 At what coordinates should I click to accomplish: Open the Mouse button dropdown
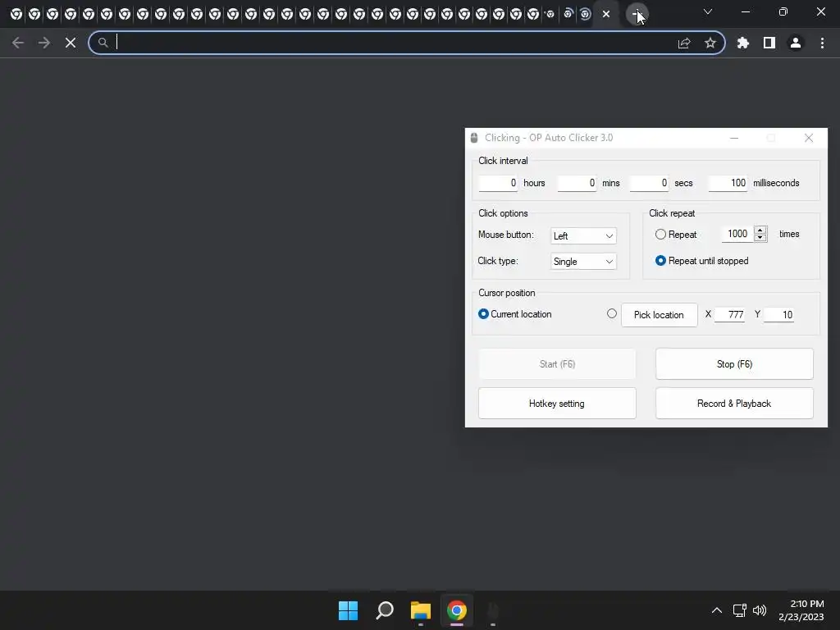pyautogui.click(x=583, y=235)
